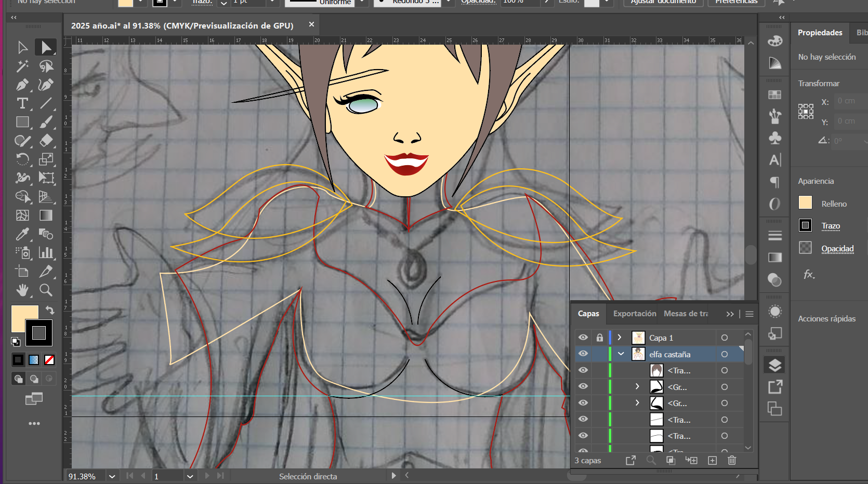Choose the Hand tool

pyautogui.click(x=22, y=290)
